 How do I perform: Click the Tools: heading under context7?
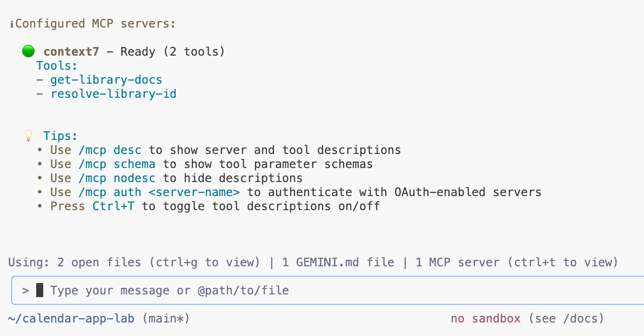[57, 66]
